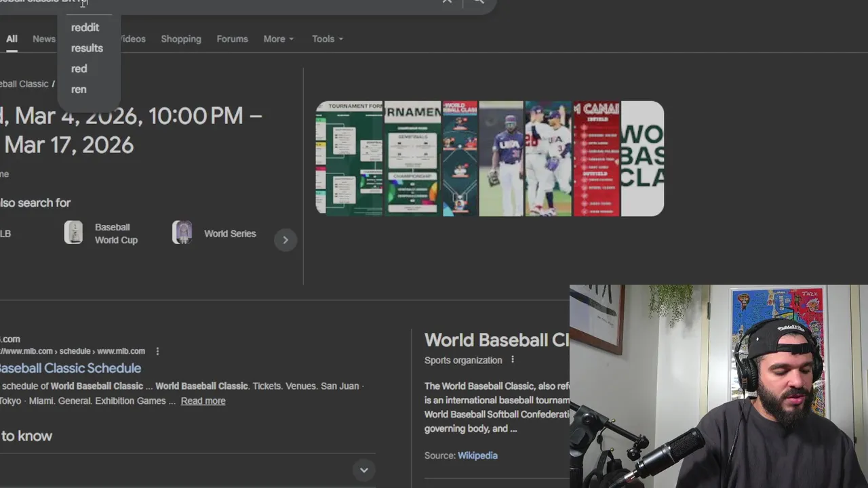The width and height of the screenshot is (868, 488).
Task: Open three-dot menu beside Sports organization
Action: point(513,360)
